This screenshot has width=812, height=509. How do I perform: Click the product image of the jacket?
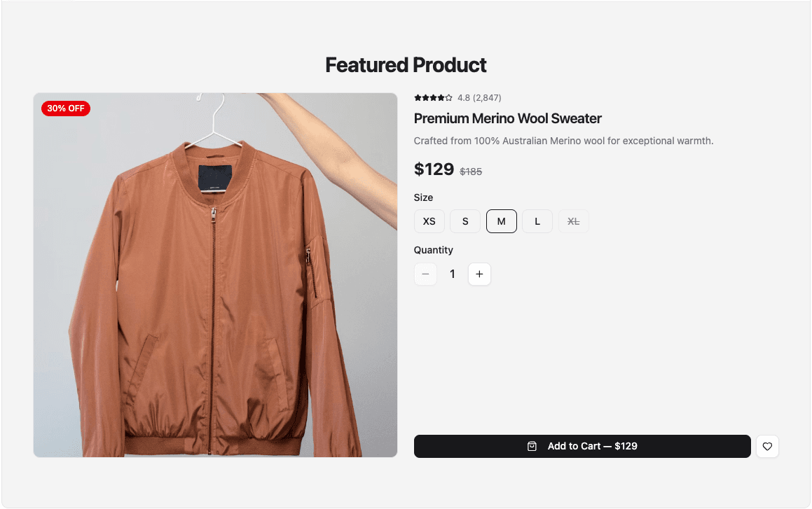(215, 274)
